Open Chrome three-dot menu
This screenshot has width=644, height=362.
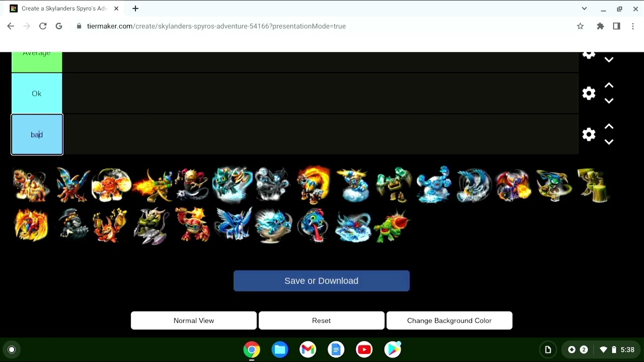633,26
